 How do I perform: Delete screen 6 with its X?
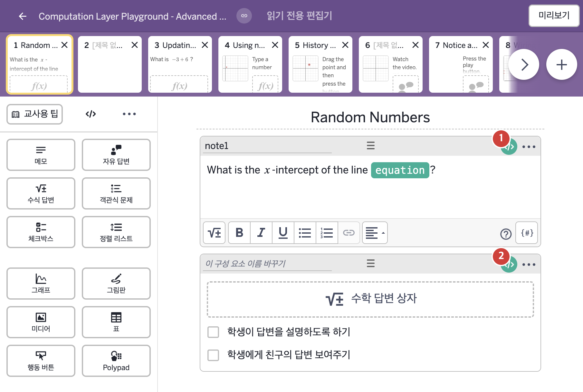pos(416,45)
